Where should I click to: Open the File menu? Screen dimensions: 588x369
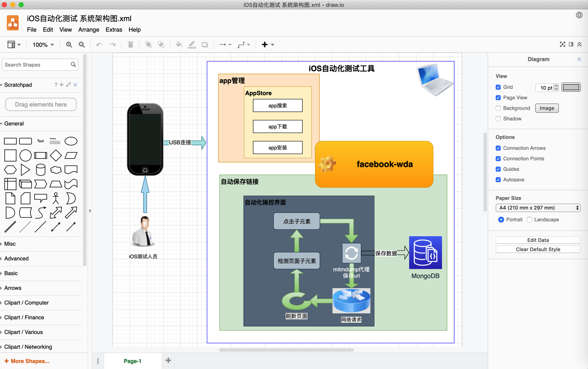tap(32, 30)
